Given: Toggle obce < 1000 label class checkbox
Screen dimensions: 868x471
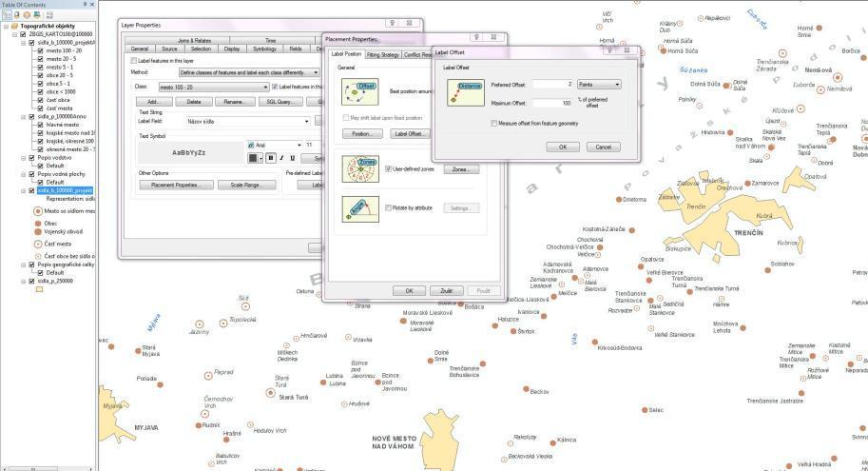Looking at the screenshot, I should (40, 92).
